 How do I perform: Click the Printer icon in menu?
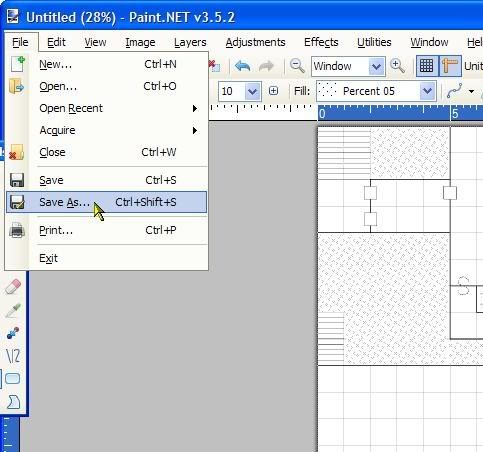point(17,230)
